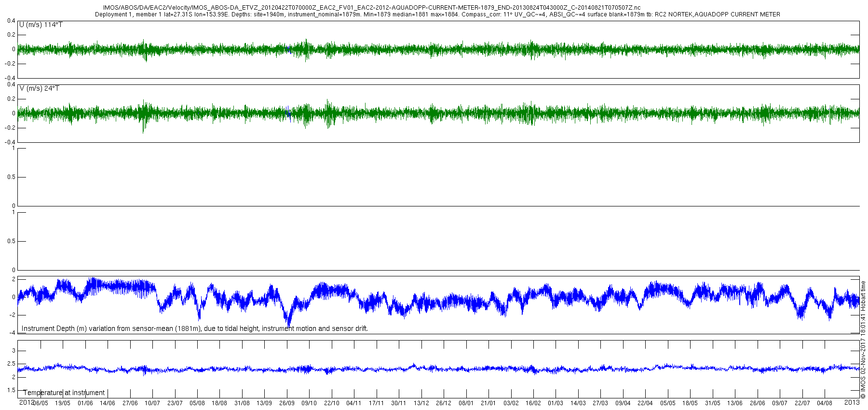This screenshot has height=410, width=868.
Task: Click the '1.5' tick on the temperature axis
Action: [x=12, y=390]
